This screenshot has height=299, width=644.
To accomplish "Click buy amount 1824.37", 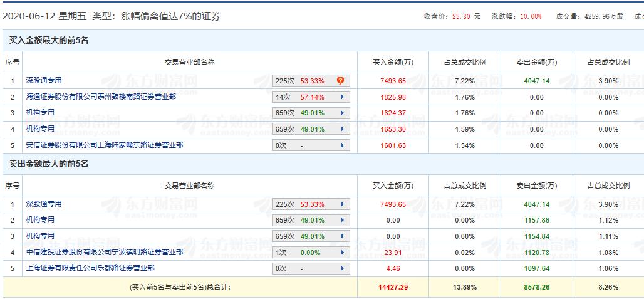I will (393, 113).
